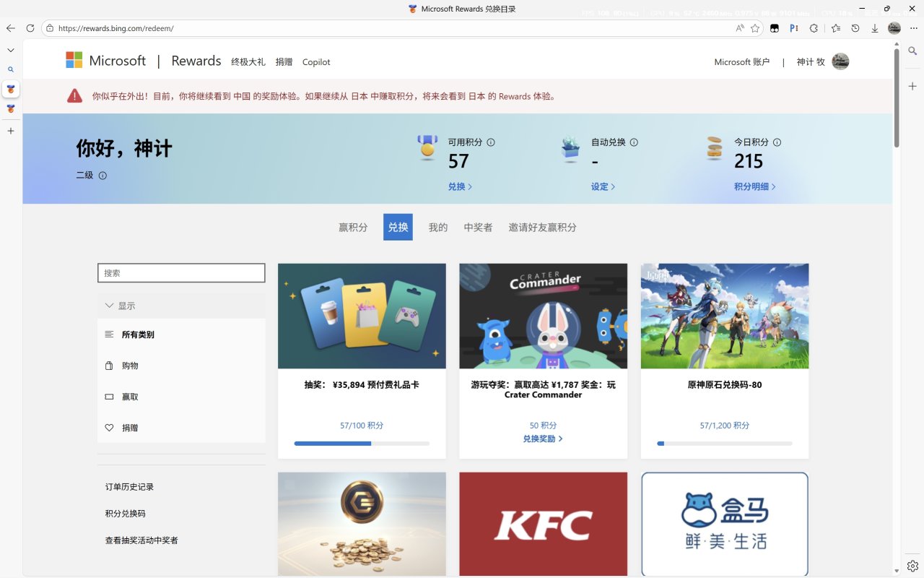The width and height of the screenshot is (924, 578).
Task: Open the Tampermonkey extension icon
Action: tap(775, 28)
